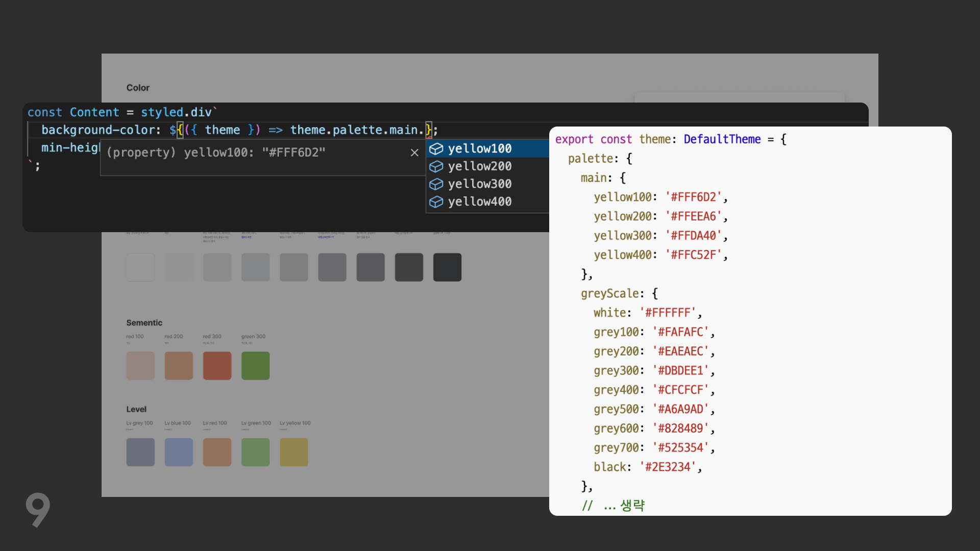980x551 pixels.
Task: Select yellow400 in the autocomplete list
Action: (x=480, y=202)
